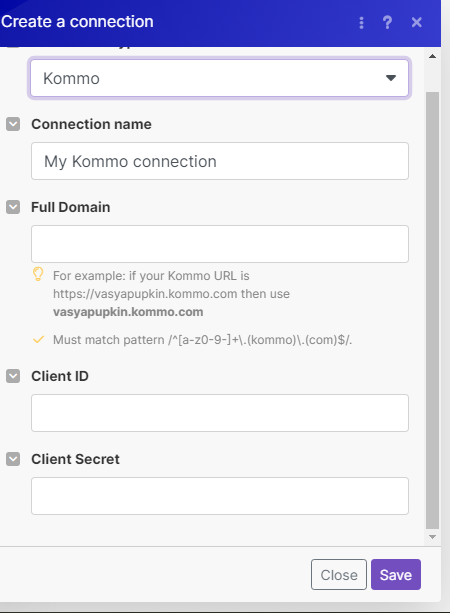Focus the Client ID input field

tap(220, 413)
